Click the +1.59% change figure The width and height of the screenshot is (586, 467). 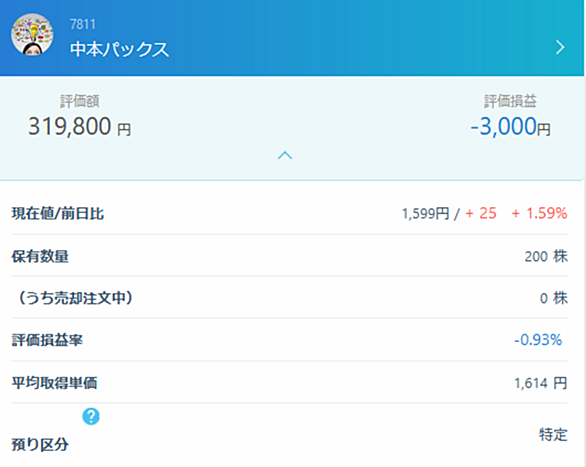[539, 213]
